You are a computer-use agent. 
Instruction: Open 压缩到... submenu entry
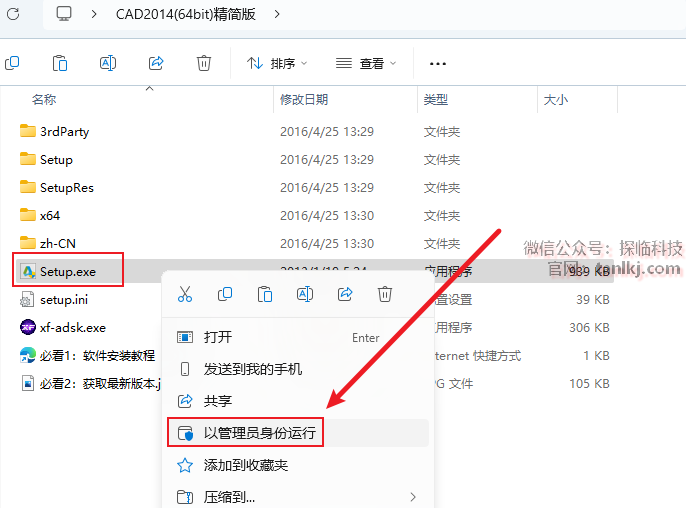[x=298, y=497]
